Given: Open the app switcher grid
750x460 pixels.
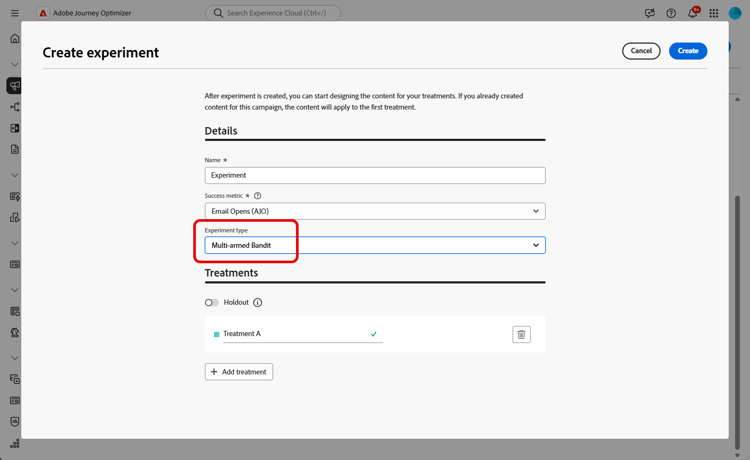Looking at the screenshot, I should 714,13.
